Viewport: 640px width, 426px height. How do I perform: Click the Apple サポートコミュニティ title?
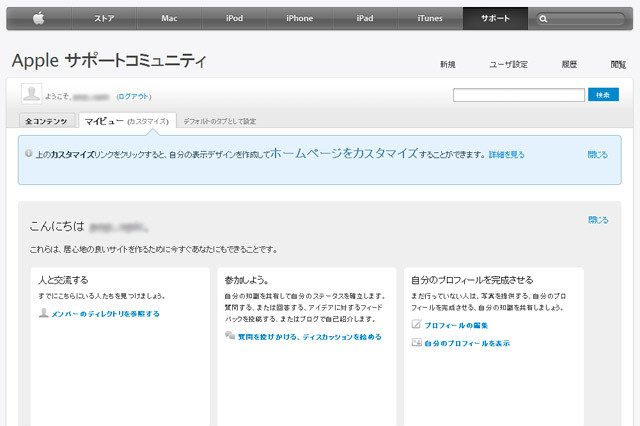(109, 61)
